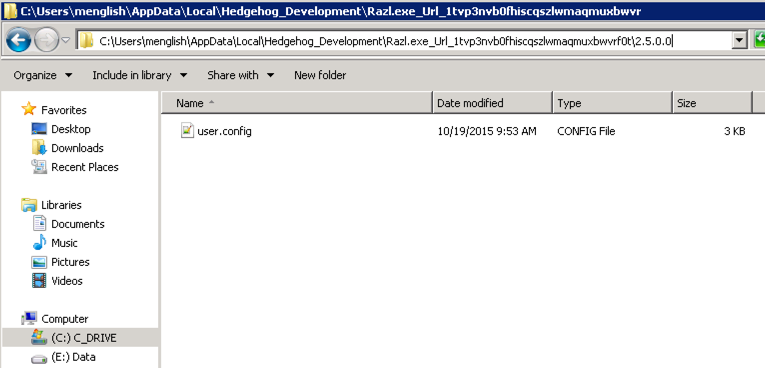Click the Downloads folder icon
Viewport: 765px width, 368px height.
39,147
